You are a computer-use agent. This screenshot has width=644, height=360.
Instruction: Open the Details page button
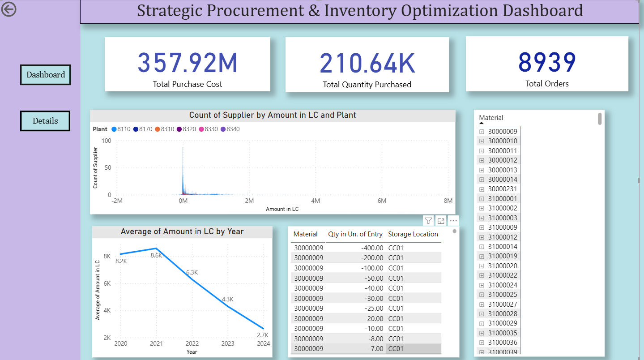point(45,121)
